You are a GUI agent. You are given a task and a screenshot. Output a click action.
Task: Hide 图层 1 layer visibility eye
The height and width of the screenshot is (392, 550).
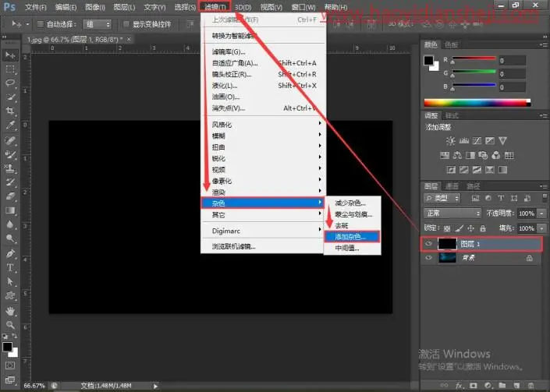pyautogui.click(x=428, y=244)
